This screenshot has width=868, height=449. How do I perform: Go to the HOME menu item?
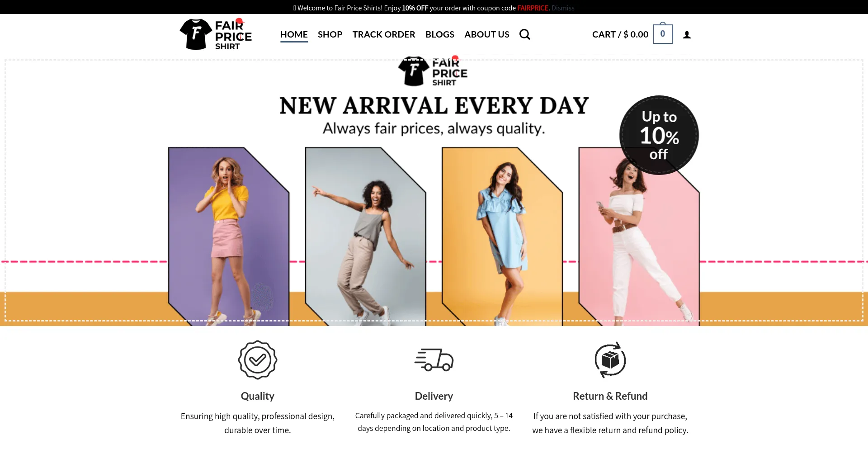pyautogui.click(x=294, y=34)
